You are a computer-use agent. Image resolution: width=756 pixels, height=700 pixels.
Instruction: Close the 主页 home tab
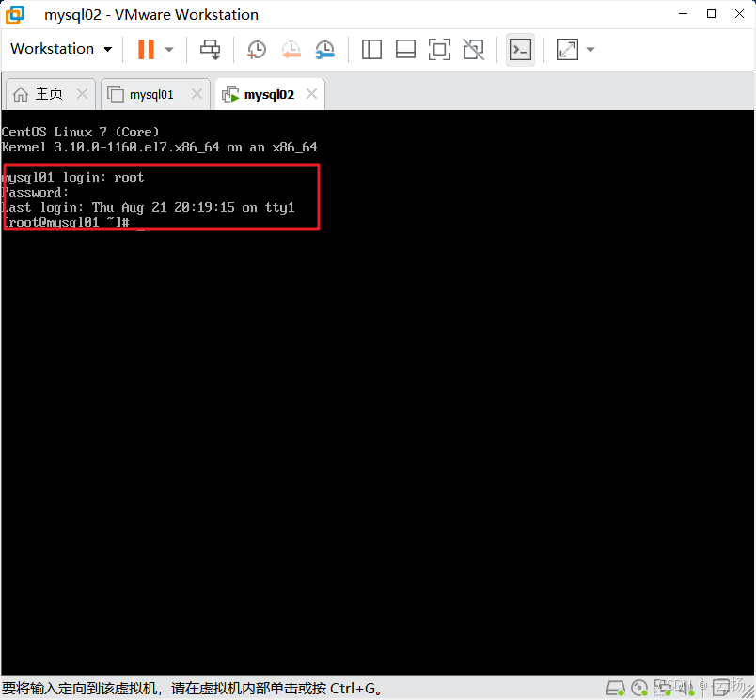(x=83, y=93)
